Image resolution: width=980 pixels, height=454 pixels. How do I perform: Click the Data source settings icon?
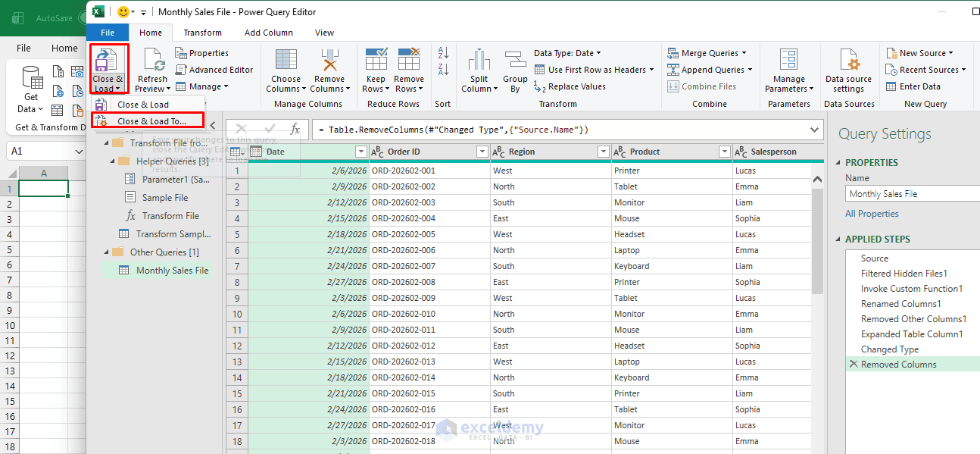pyautogui.click(x=848, y=60)
